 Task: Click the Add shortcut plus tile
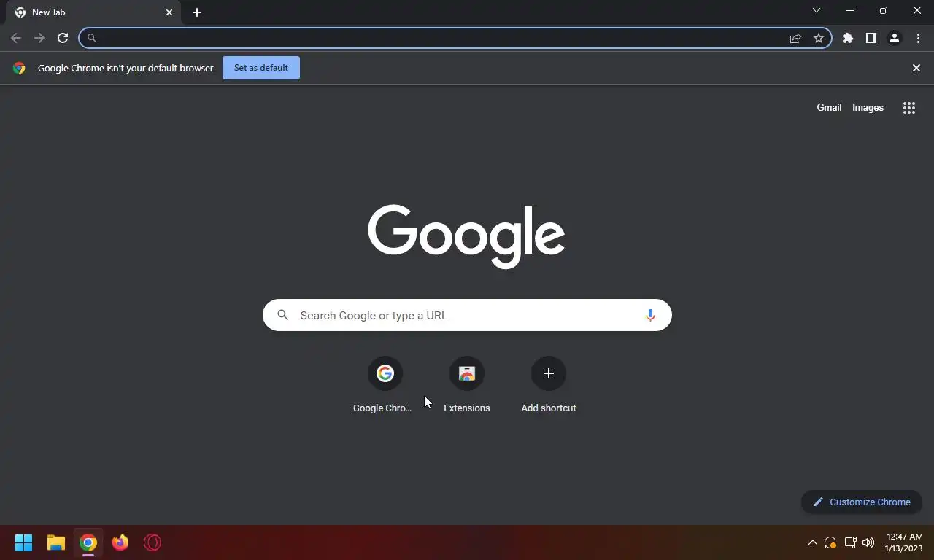point(549,386)
